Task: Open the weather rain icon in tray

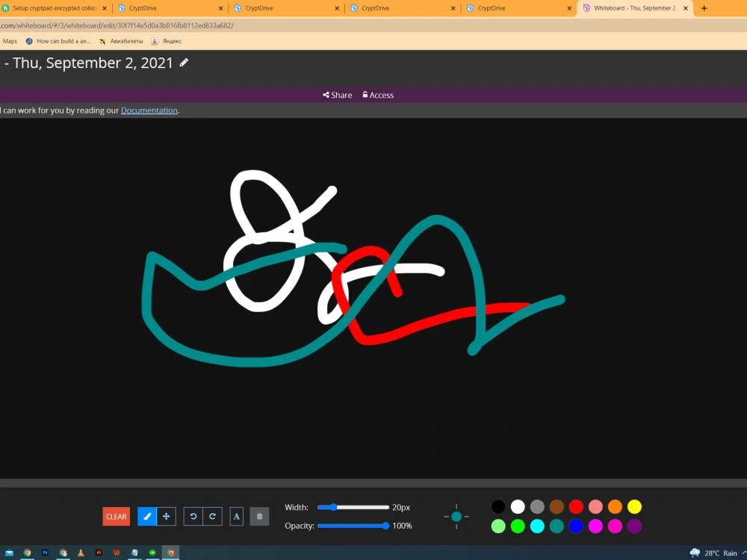Action: point(695,553)
